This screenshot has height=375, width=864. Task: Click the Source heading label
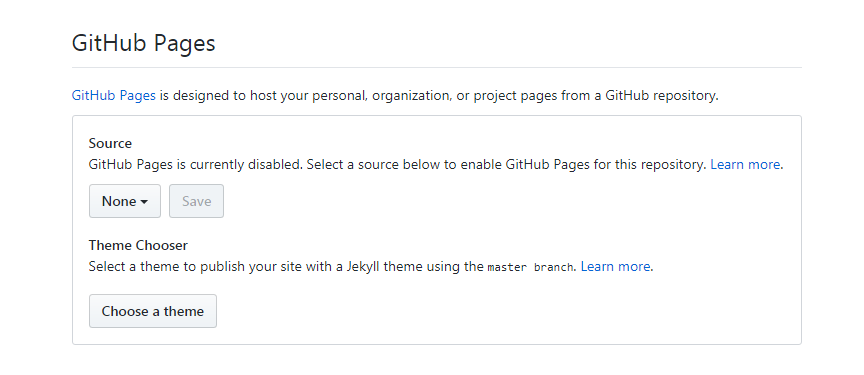[110, 143]
